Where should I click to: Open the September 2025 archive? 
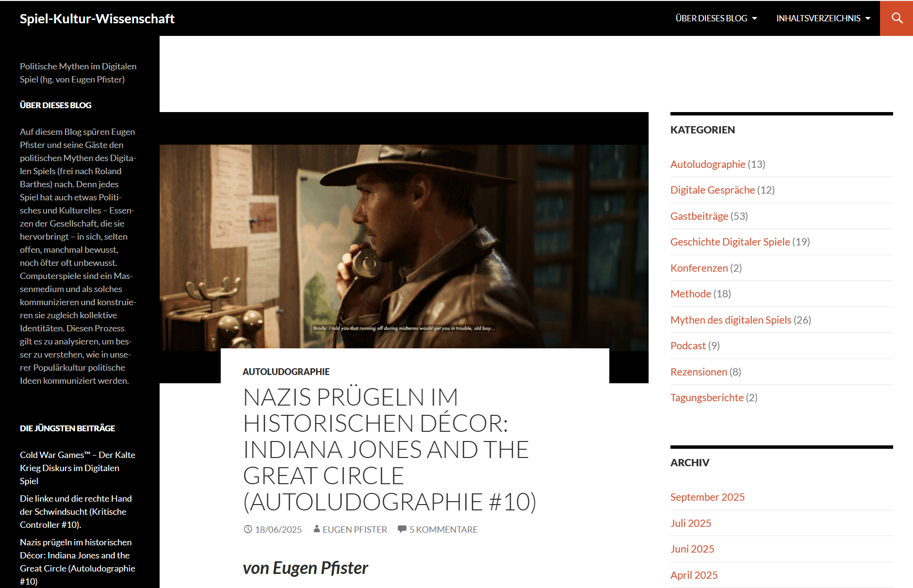(707, 497)
